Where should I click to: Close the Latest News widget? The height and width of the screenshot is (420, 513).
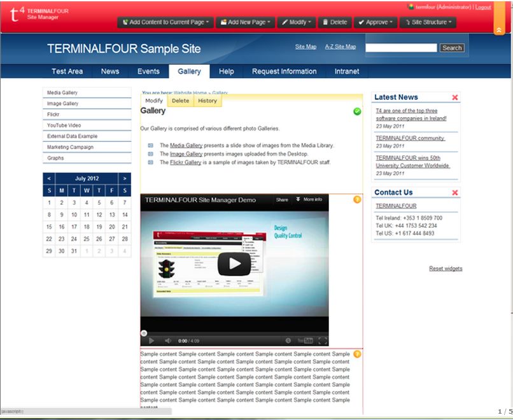point(454,97)
